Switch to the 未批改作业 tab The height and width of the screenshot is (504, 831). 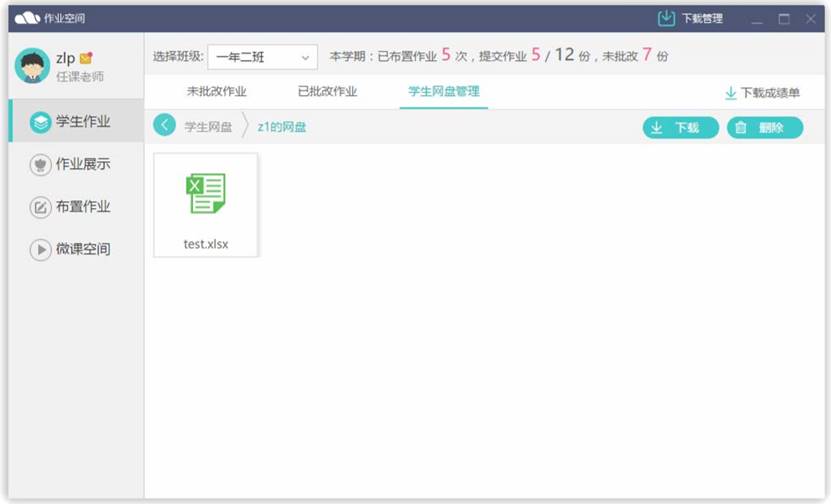(x=217, y=91)
